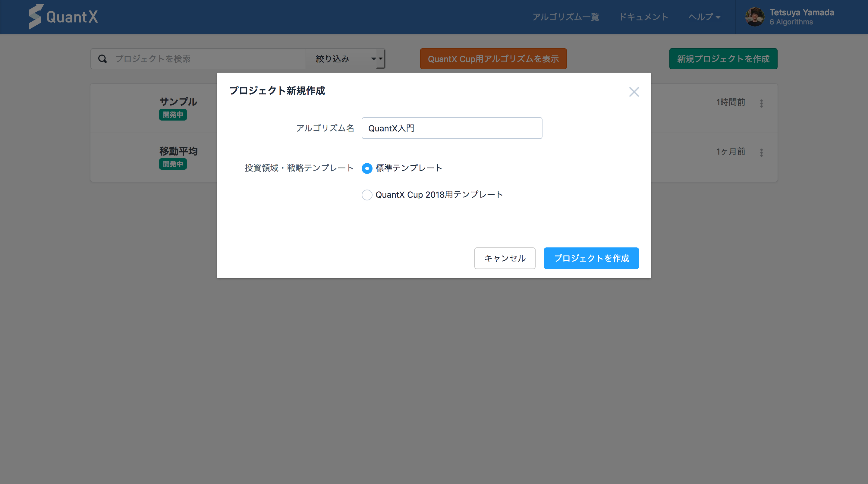Open the サンプル project title
This screenshot has height=484, width=868.
[x=178, y=102]
